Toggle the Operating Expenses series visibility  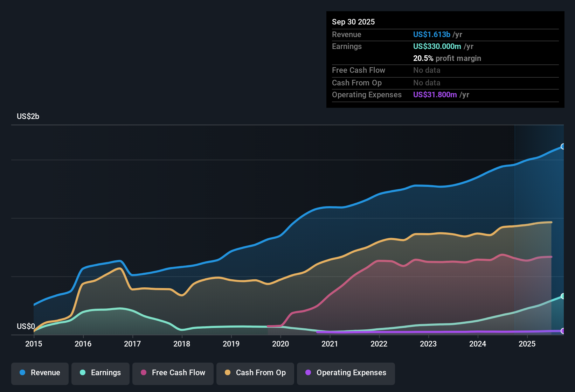tap(346, 373)
